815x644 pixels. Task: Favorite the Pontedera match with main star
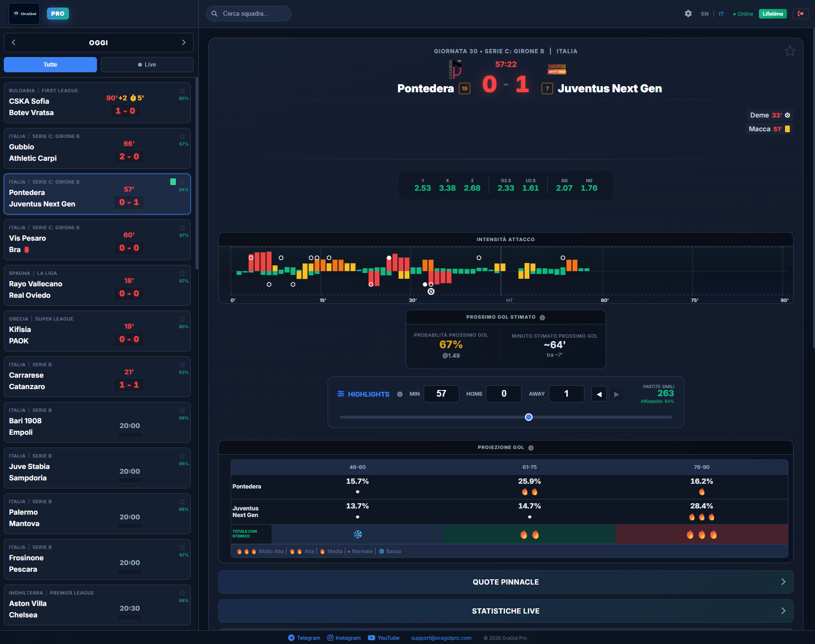tap(790, 51)
